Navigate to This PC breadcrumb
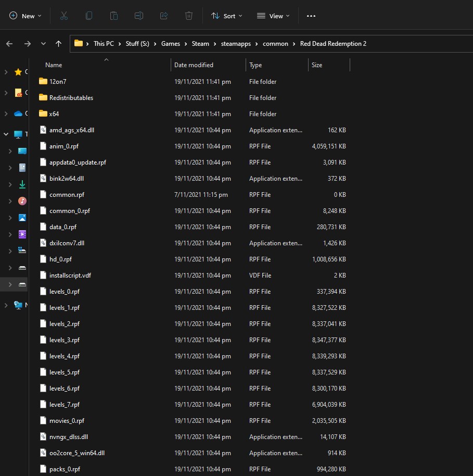Screen dimensions: 473x476 coord(104,44)
